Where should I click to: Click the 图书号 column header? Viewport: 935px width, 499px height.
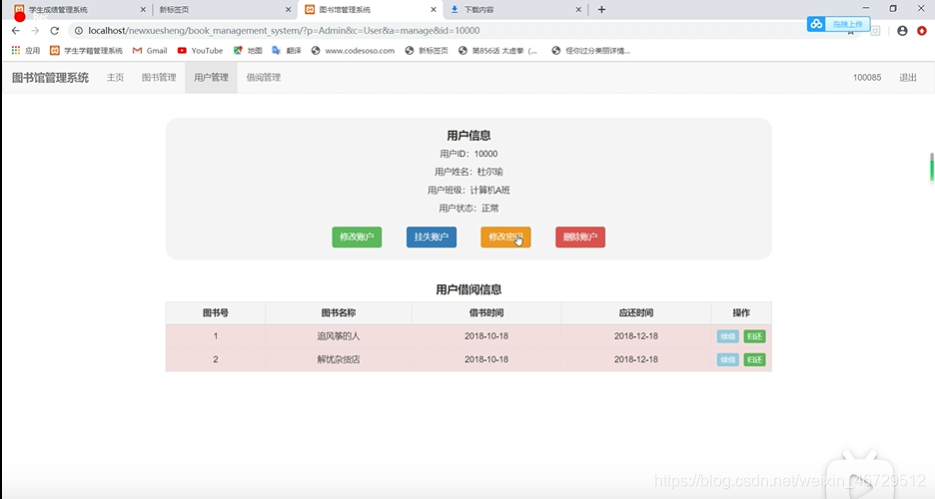click(x=215, y=313)
